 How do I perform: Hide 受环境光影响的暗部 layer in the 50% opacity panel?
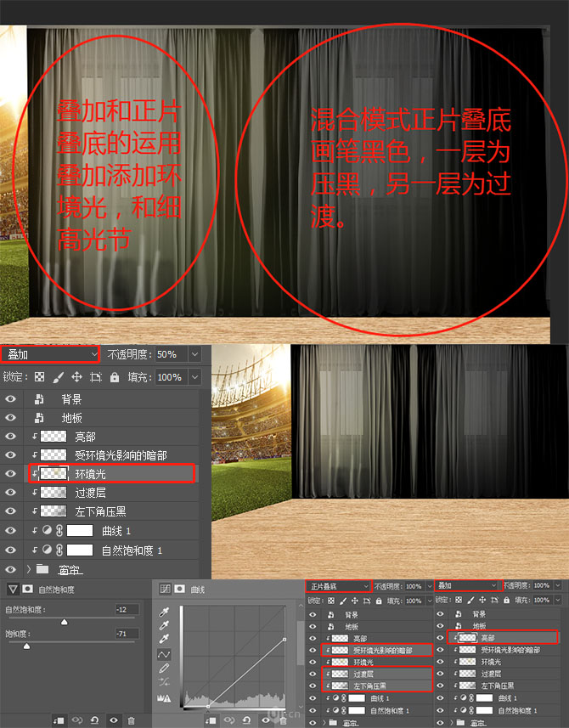point(10,455)
